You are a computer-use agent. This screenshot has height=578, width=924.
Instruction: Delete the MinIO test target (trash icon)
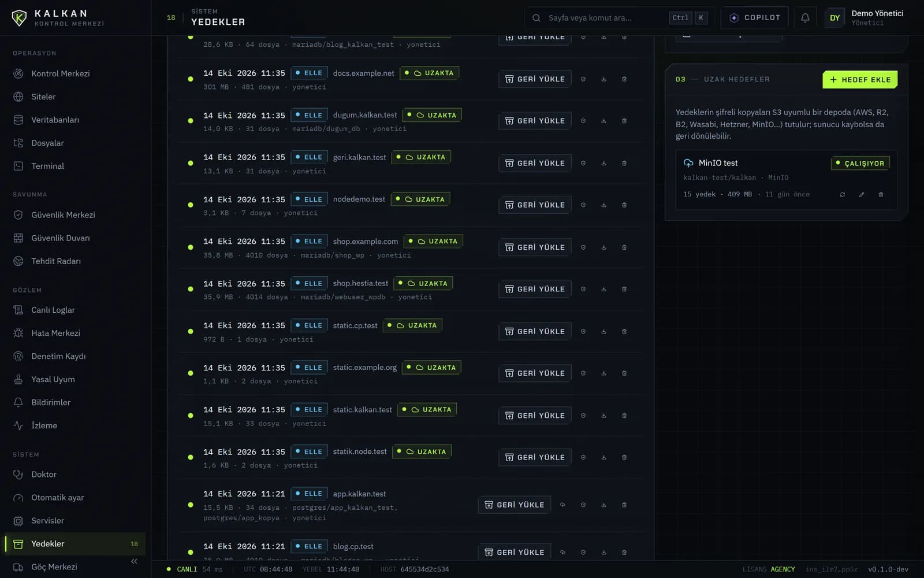(881, 195)
